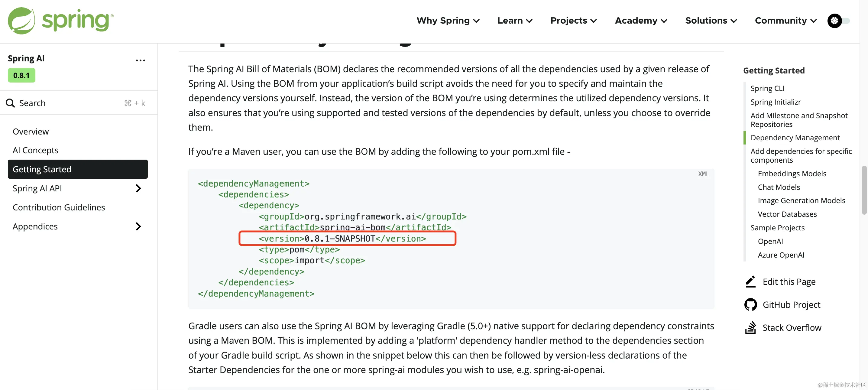Open the Academy menu
The width and height of the screenshot is (868, 390).
click(640, 21)
